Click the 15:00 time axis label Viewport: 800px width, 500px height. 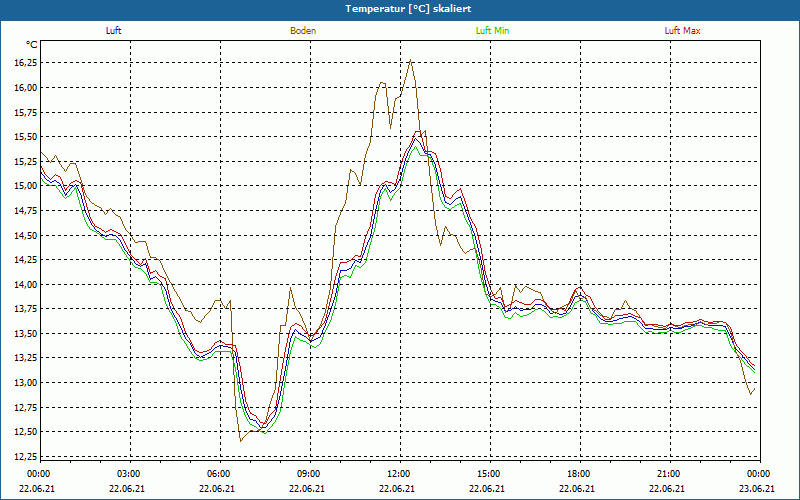coord(490,474)
